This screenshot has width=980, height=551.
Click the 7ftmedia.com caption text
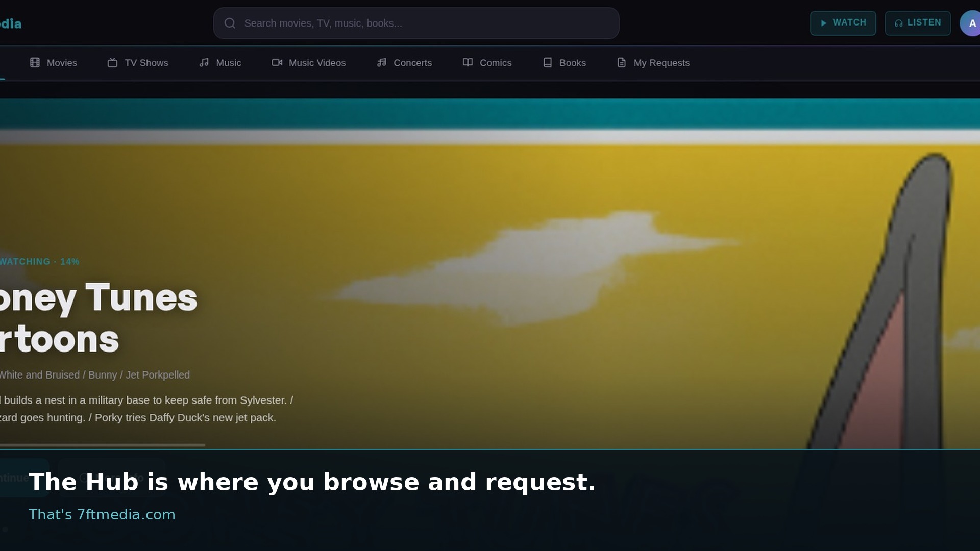(102, 514)
